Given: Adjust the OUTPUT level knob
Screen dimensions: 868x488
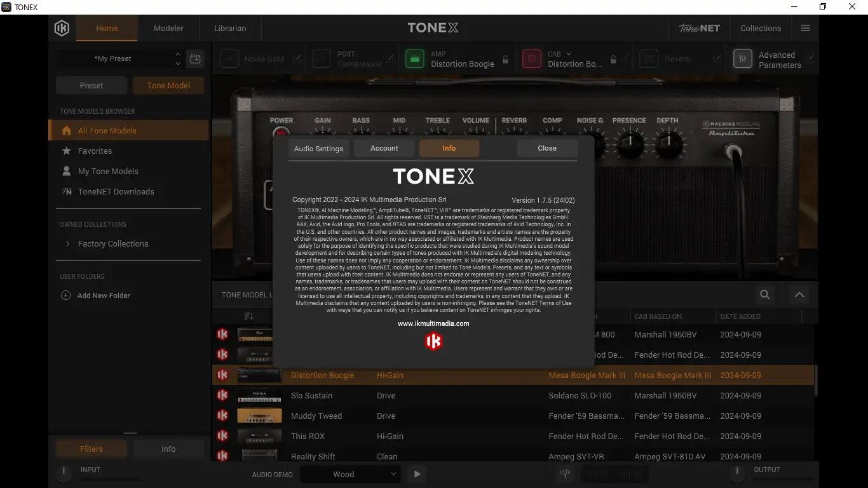Looking at the screenshot, I should [x=737, y=473].
